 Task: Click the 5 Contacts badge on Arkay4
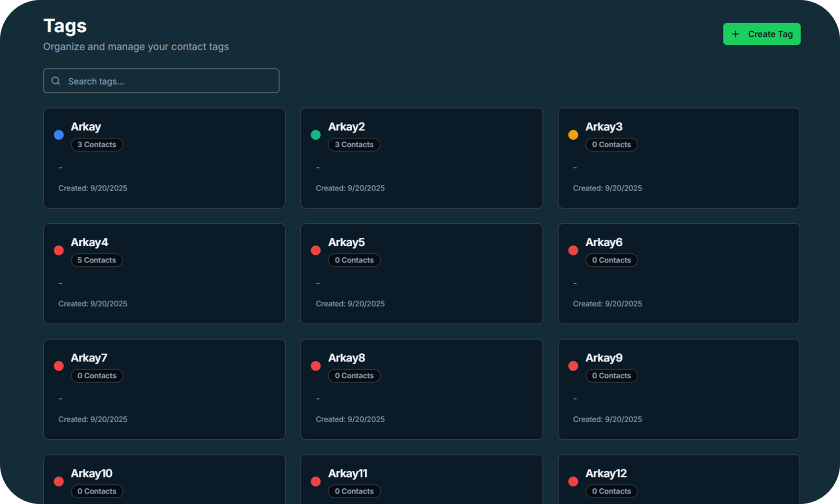tap(96, 260)
